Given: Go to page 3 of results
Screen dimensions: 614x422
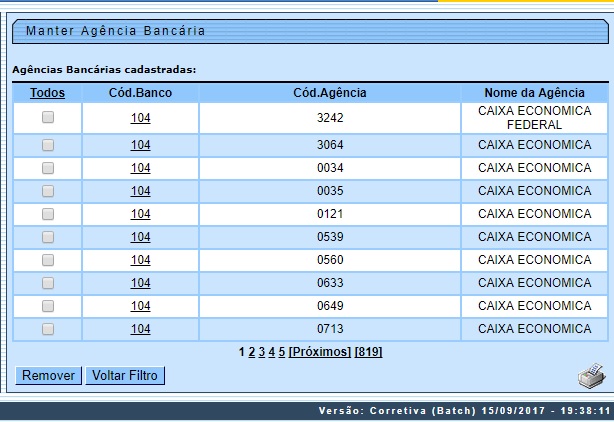Looking at the screenshot, I should (262, 352).
